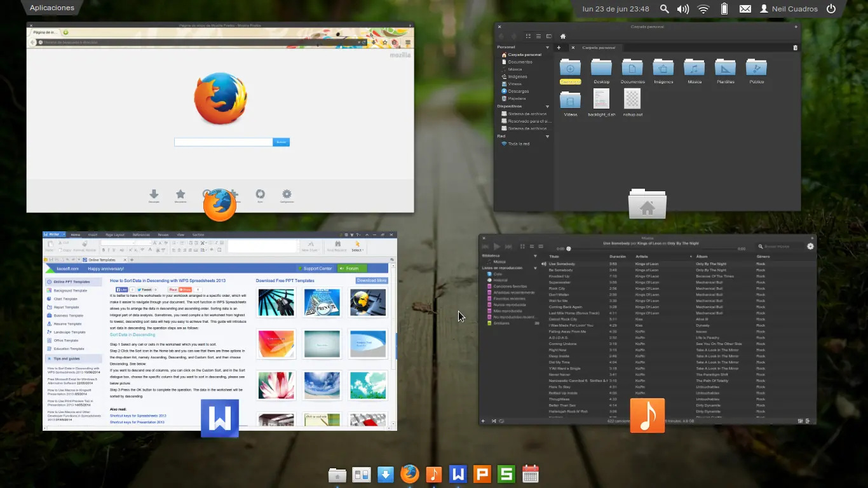Open the Forum link in Writer

[352, 268]
